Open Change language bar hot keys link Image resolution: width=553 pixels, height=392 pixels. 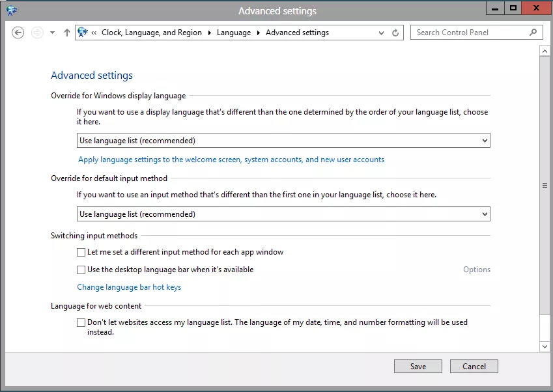coord(129,287)
